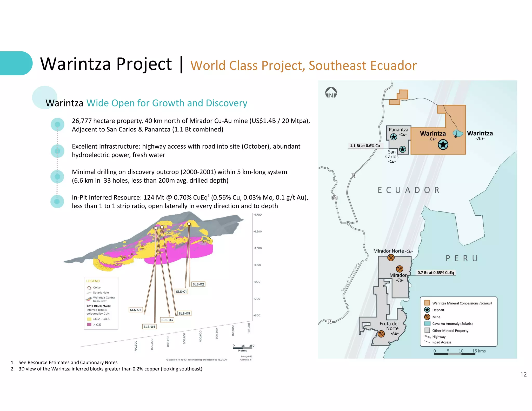Click the 'World Class Project, Southeast Ecuador' subtitle
Screen dimensions: 532x411
(303, 65)
